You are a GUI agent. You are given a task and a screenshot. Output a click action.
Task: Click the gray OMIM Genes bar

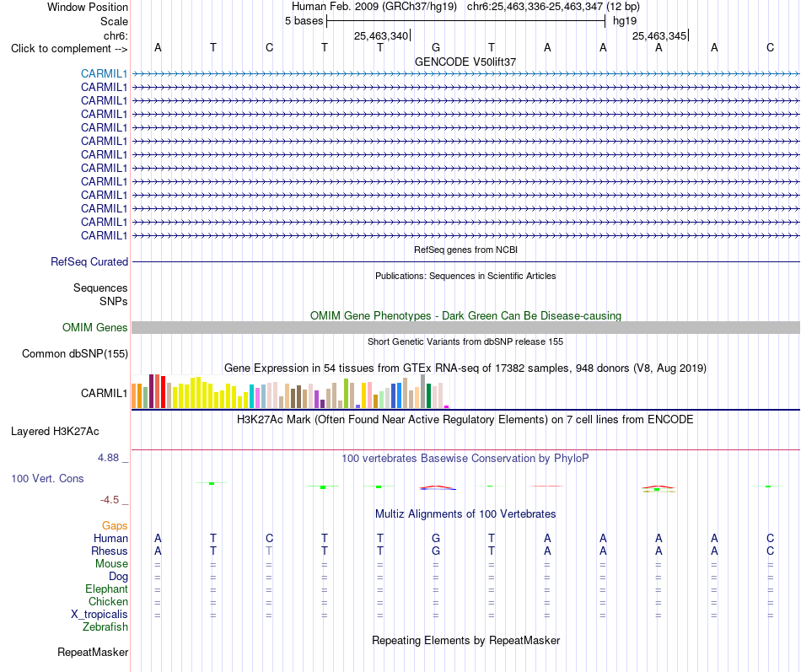coord(465,327)
